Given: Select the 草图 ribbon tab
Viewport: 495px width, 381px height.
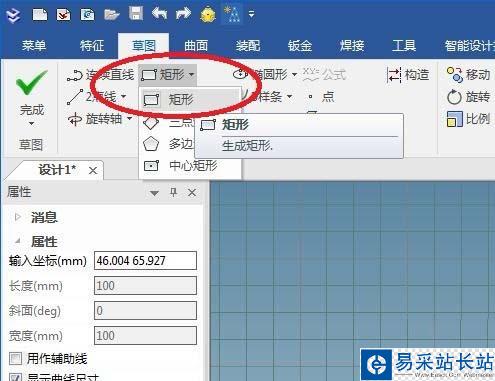Looking at the screenshot, I should point(144,46).
